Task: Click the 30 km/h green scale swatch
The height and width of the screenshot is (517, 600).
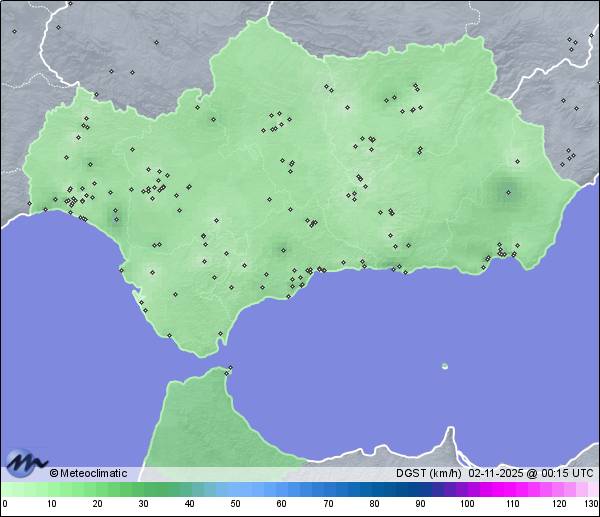Action: click(143, 490)
